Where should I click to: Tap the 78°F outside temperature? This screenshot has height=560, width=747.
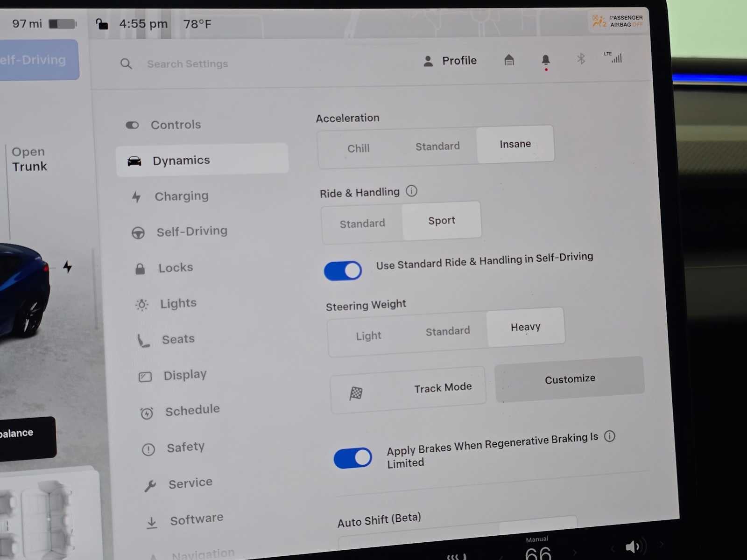[197, 24]
